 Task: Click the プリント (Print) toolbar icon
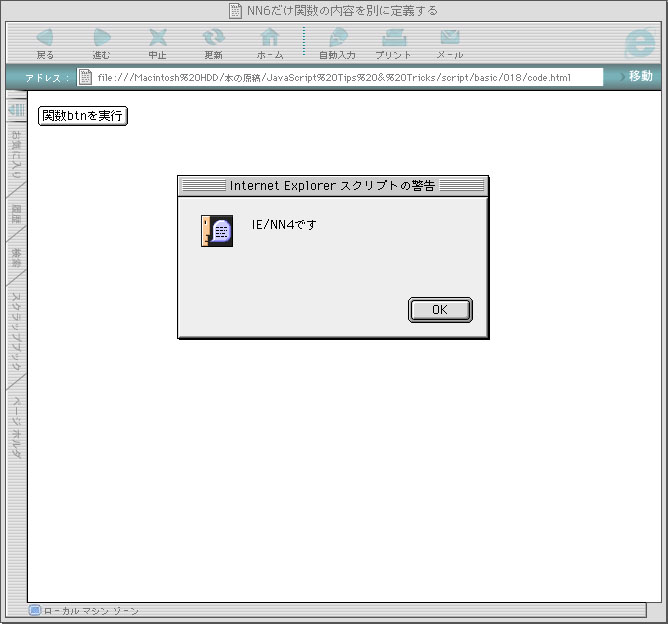pos(394,38)
